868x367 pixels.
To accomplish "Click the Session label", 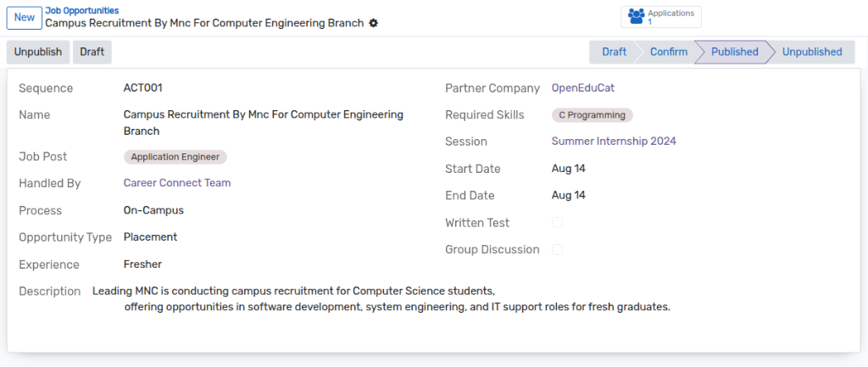I will [x=466, y=142].
